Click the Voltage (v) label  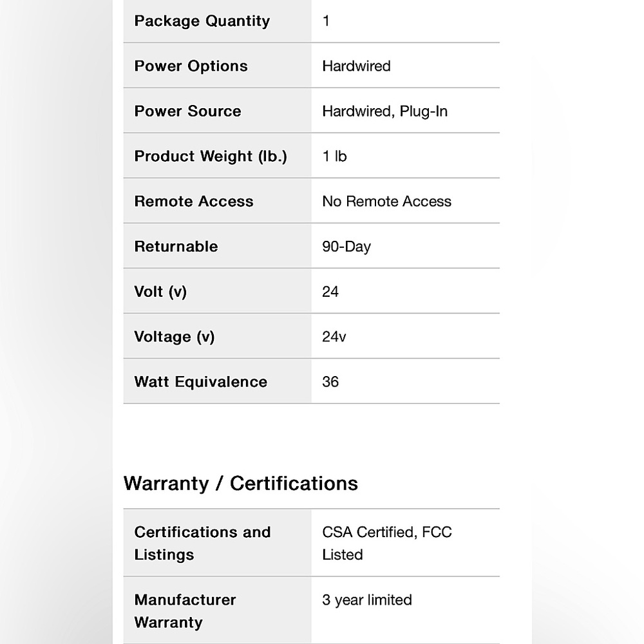[x=175, y=337]
